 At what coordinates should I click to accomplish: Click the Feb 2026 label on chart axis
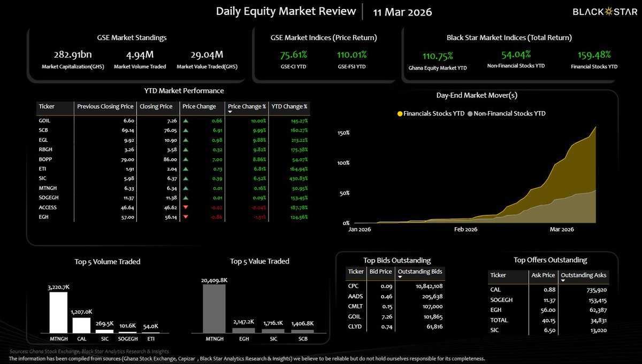coord(465,229)
